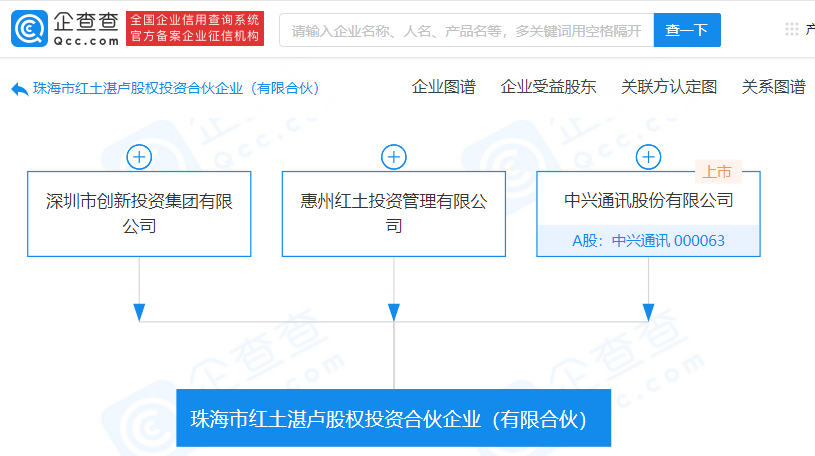The width and height of the screenshot is (815, 456).
Task: Click the back arrow icon
Action: [x=19, y=89]
